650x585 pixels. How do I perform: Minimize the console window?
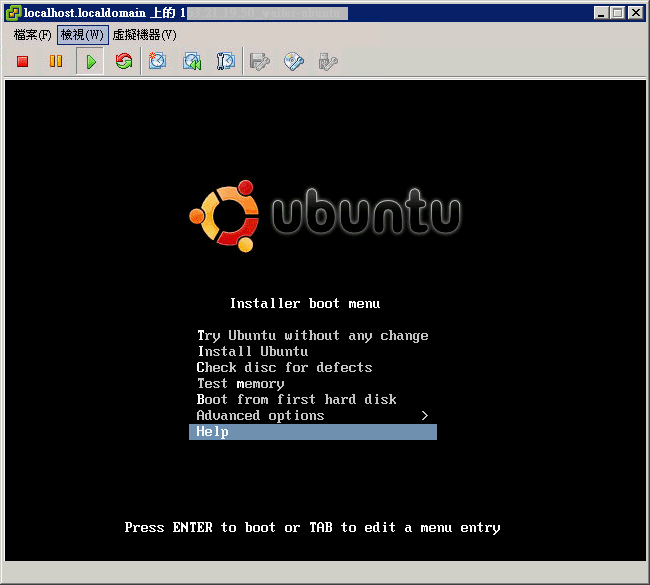tap(601, 13)
